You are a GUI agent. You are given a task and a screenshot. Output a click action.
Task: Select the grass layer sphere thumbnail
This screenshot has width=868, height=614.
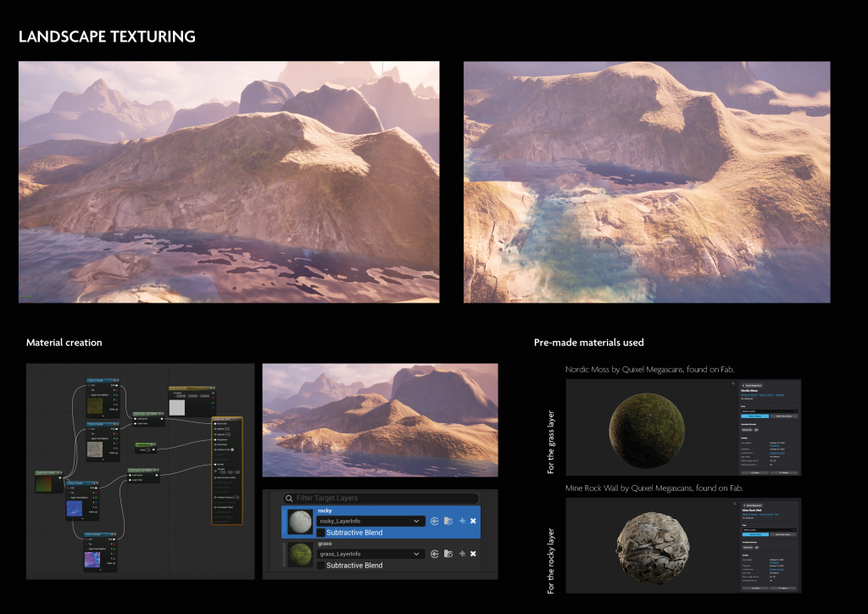click(x=300, y=554)
